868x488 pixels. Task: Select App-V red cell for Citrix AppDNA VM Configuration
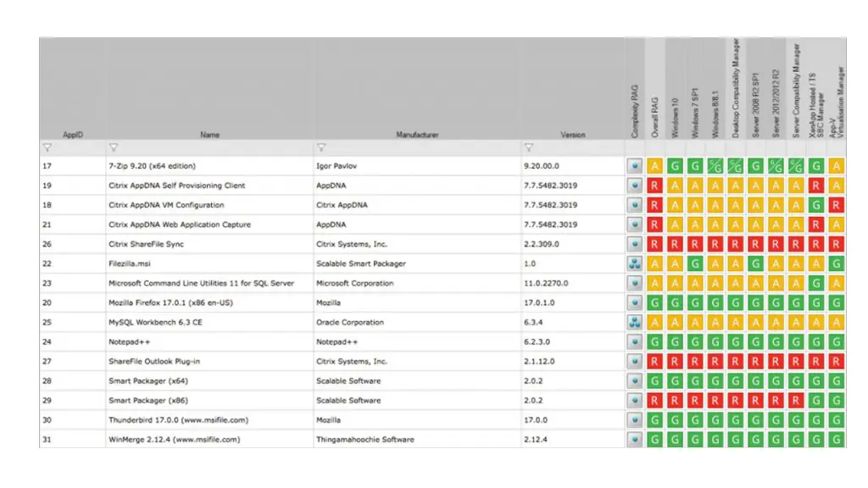click(837, 205)
